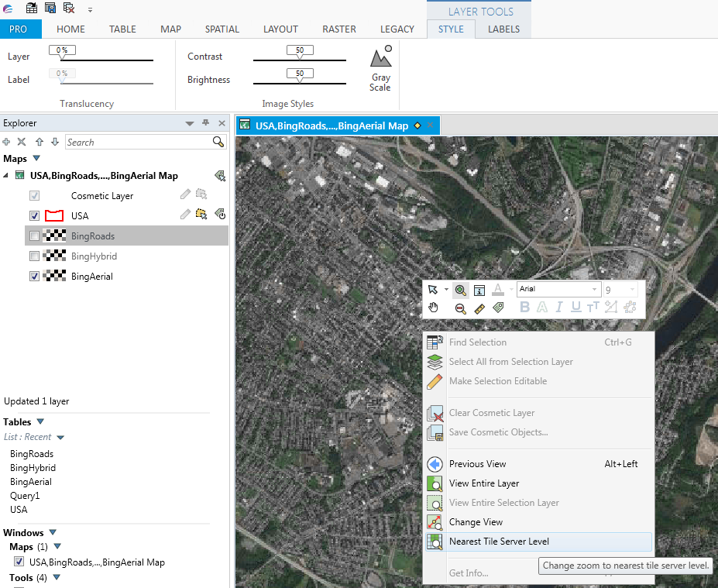Pick the Ruler measuring tool
Screen dimensions: 718x588
(479, 308)
